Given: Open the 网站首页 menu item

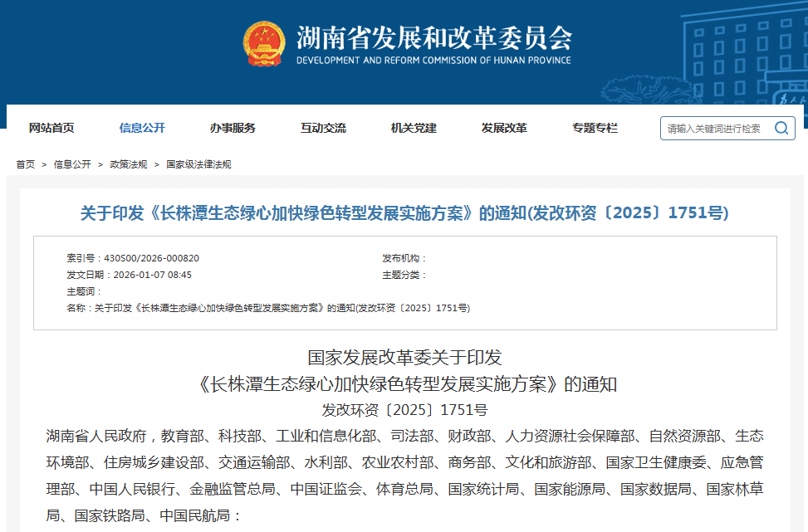Looking at the screenshot, I should 51,128.
